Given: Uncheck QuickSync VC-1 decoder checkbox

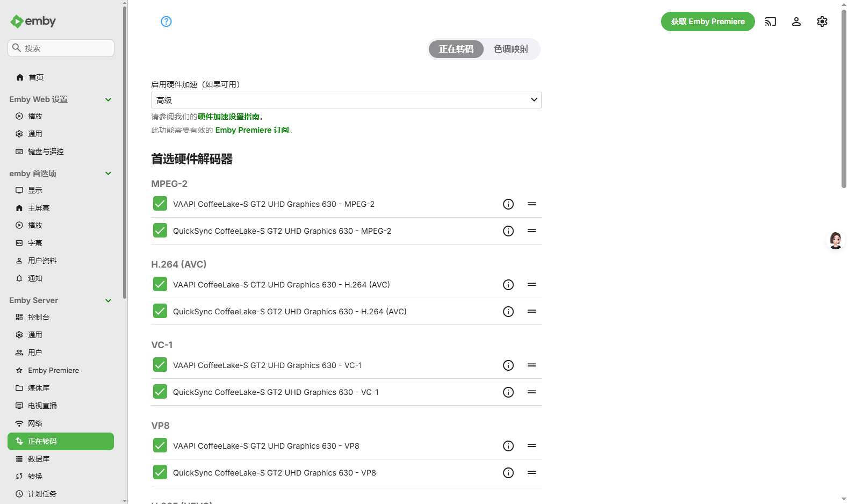Looking at the screenshot, I should pos(160,392).
